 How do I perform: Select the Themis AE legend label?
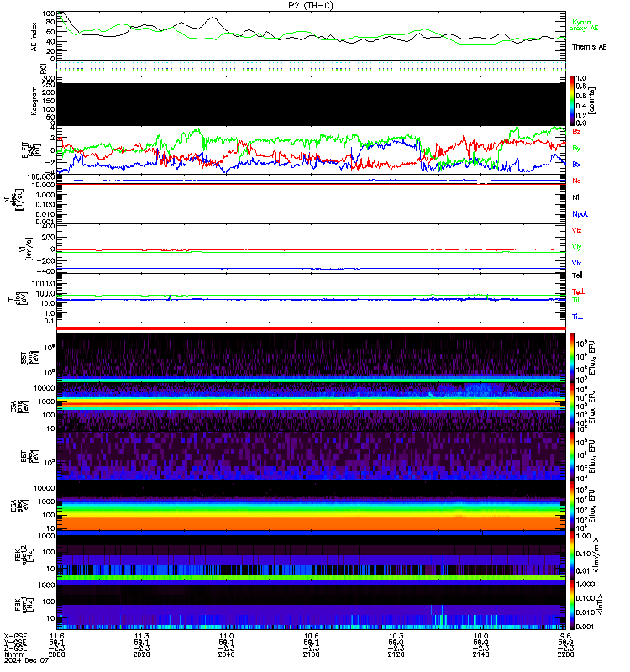(589, 47)
